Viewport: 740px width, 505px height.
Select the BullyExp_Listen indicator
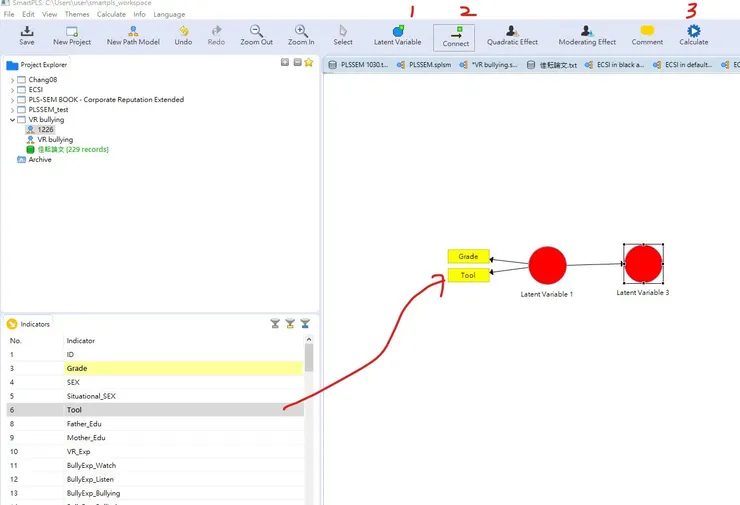point(155,479)
